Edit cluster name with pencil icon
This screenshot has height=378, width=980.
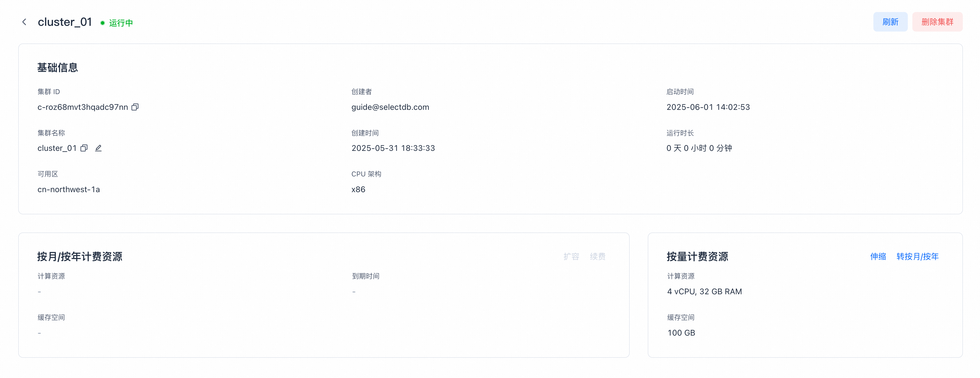coord(98,148)
